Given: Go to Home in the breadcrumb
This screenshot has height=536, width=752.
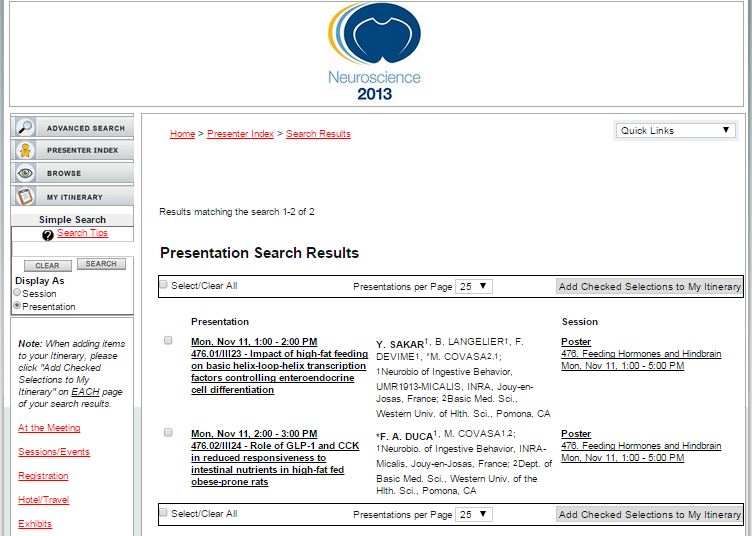Looking at the screenshot, I should (182, 134).
